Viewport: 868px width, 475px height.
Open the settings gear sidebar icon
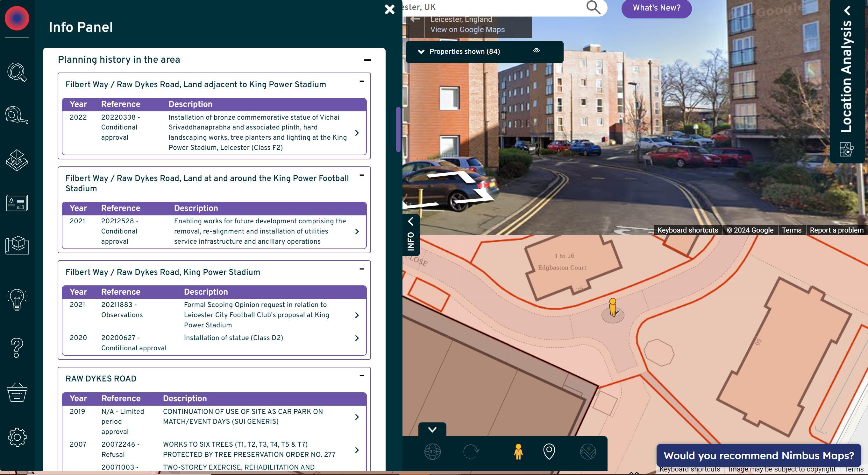click(17, 437)
